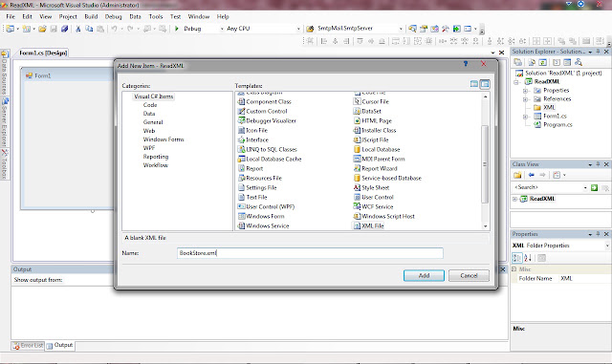Switch templates to small icons view
Viewport: 612px width, 364px height.
pyautogui.click(x=485, y=84)
